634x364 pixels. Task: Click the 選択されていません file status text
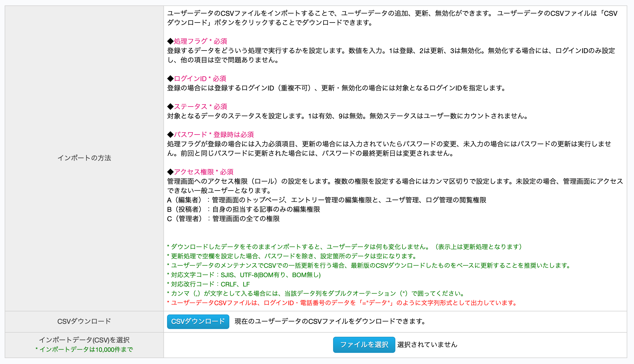click(427, 345)
